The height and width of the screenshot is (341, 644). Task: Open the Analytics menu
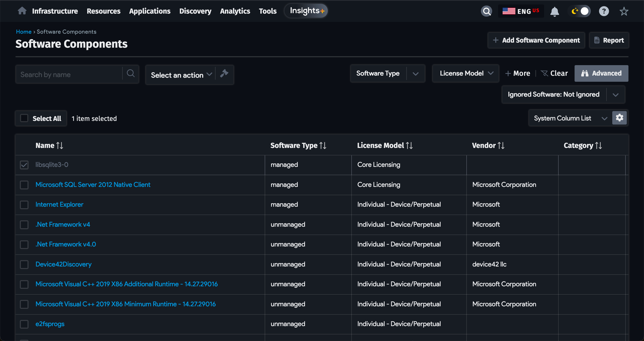pyautogui.click(x=235, y=11)
